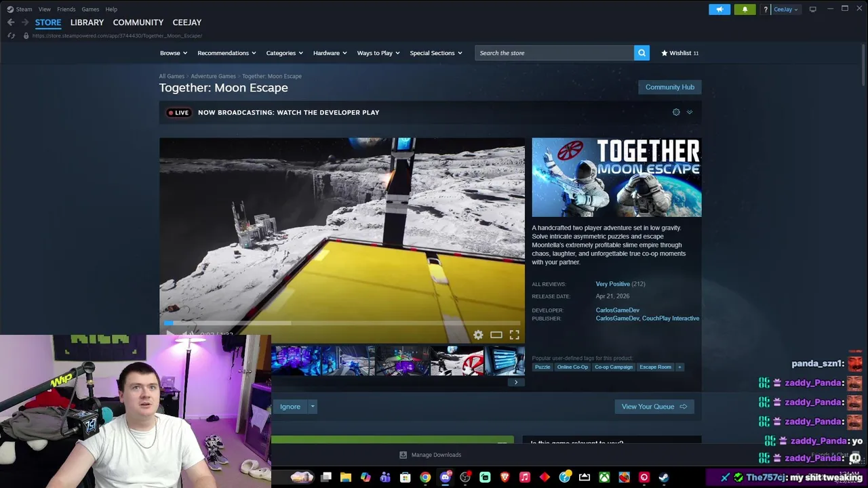Select the STORE tab
Viewport: 868px width, 488px height.
click(x=48, y=22)
